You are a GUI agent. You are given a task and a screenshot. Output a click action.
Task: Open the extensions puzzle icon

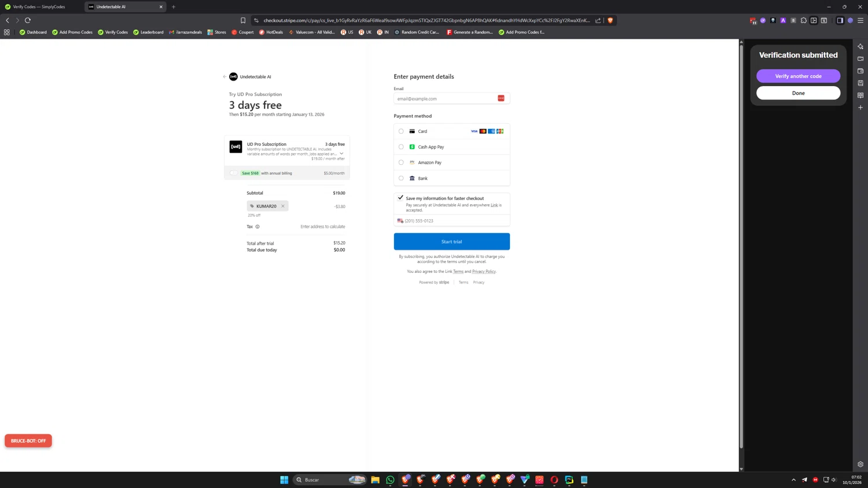coord(804,20)
